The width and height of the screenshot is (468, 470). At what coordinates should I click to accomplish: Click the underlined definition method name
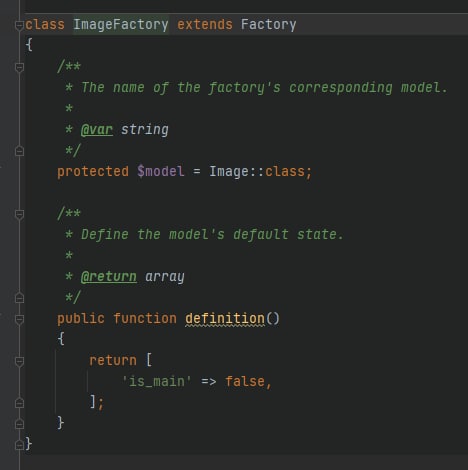(225, 319)
